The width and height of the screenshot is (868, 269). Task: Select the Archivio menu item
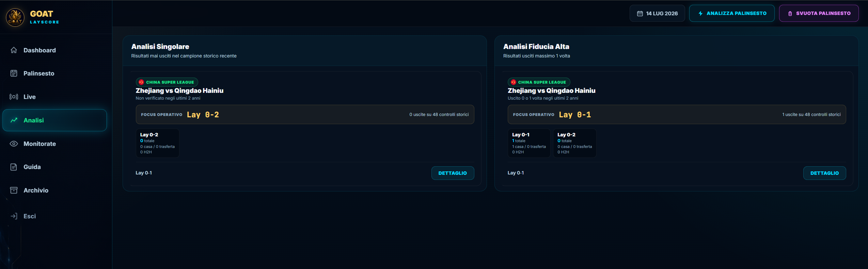click(x=54, y=190)
